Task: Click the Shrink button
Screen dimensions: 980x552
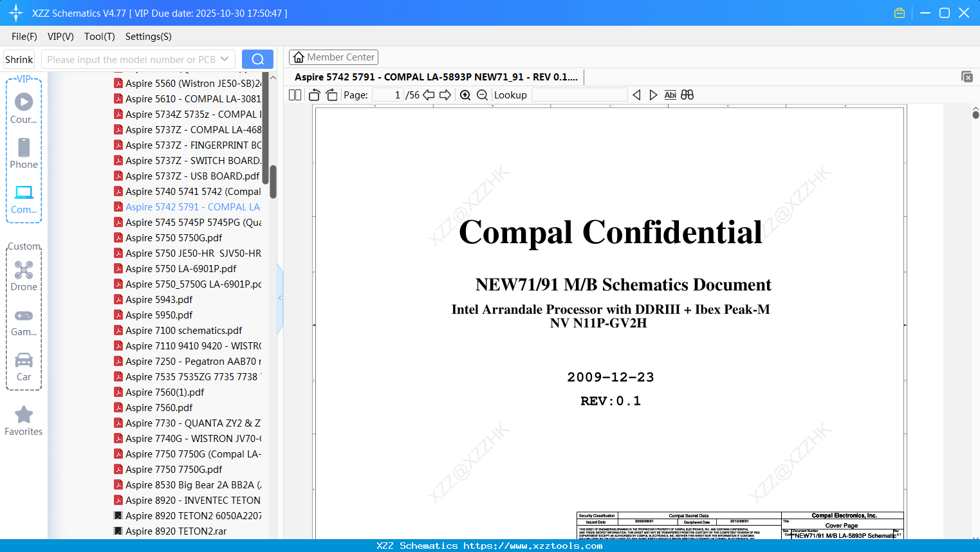Action: click(19, 60)
